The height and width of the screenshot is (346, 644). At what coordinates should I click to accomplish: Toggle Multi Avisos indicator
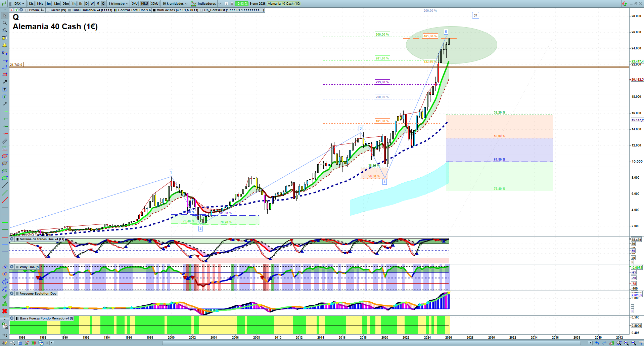(x=154, y=10)
